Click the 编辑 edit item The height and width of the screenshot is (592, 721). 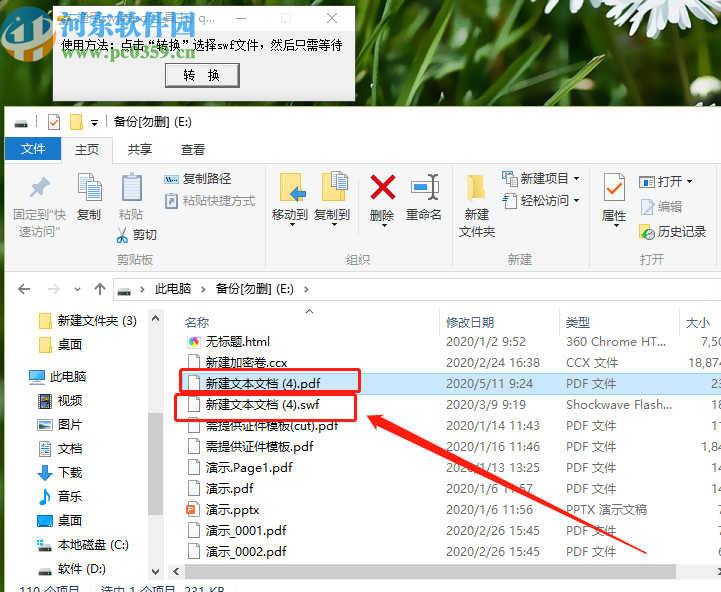coord(661,207)
